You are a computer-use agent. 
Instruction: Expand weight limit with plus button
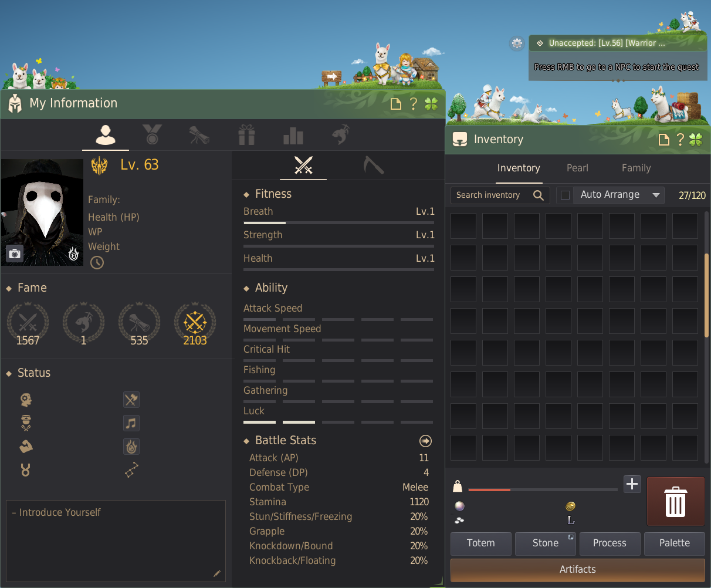click(632, 484)
